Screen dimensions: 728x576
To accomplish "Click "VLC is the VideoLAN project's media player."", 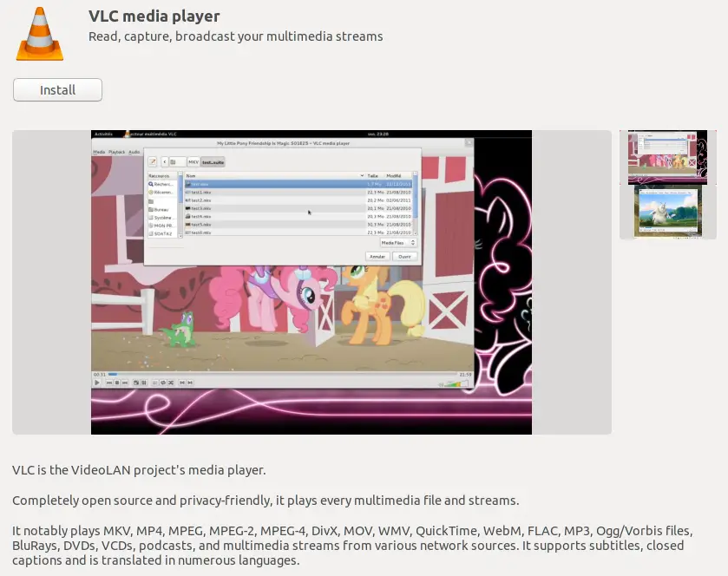I will [139, 470].
